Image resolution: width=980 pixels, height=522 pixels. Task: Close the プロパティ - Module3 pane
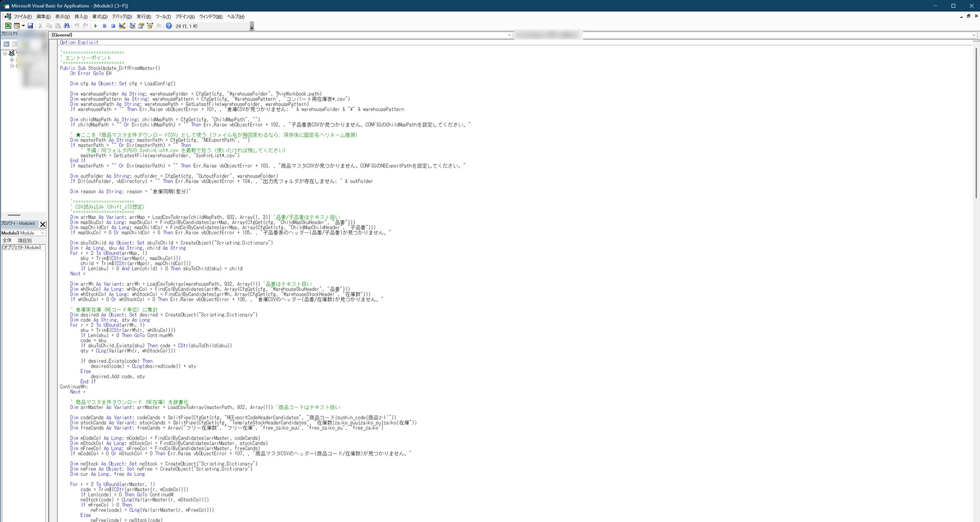pyautogui.click(x=43, y=224)
